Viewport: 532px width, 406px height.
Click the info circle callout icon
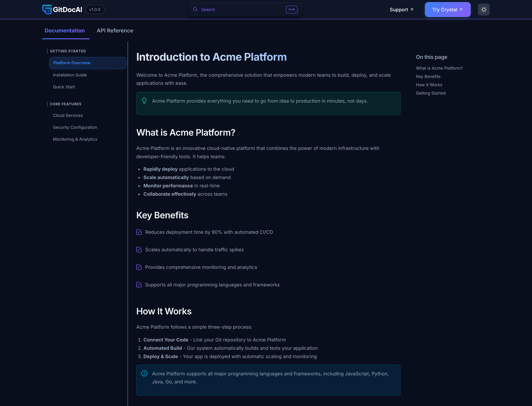pyautogui.click(x=144, y=373)
